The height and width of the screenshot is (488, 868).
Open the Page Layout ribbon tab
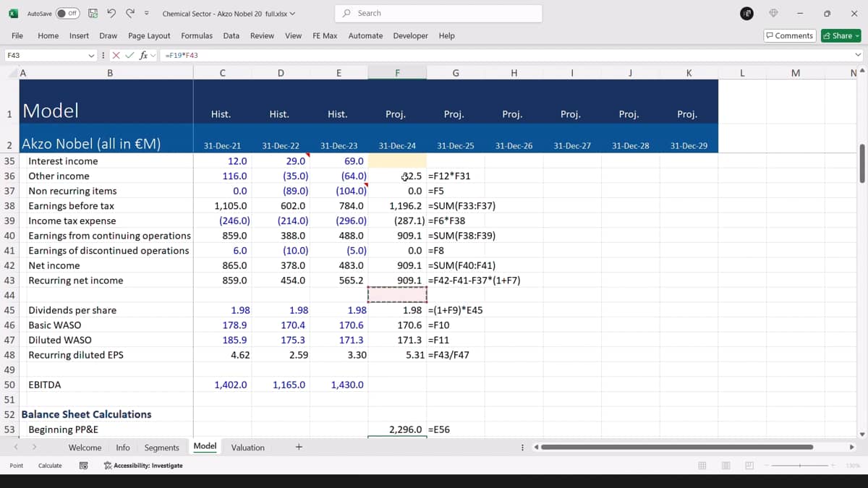(x=149, y=35)
